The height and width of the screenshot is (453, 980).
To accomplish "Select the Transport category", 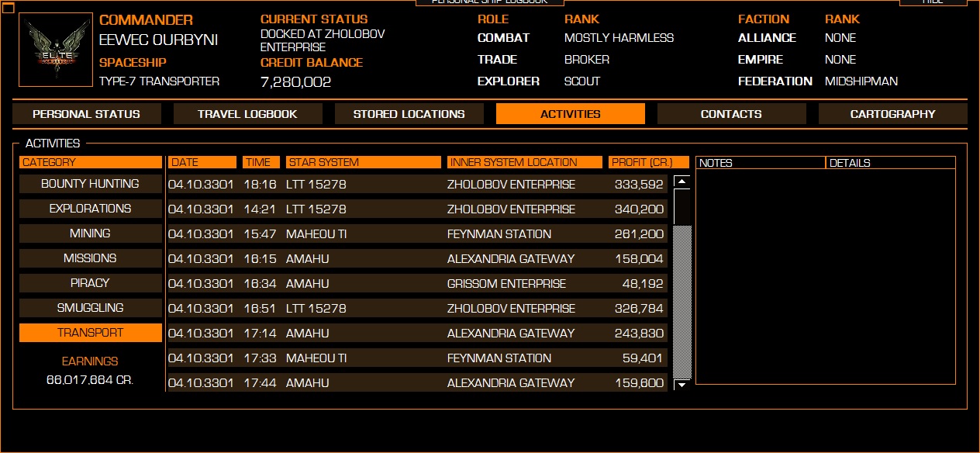I will tap(91, 333).
